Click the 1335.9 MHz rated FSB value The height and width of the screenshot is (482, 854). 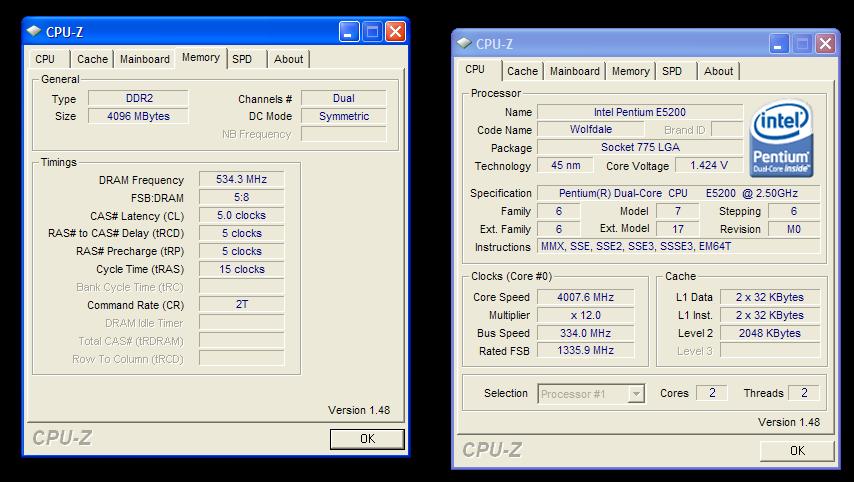pos(585,350)
